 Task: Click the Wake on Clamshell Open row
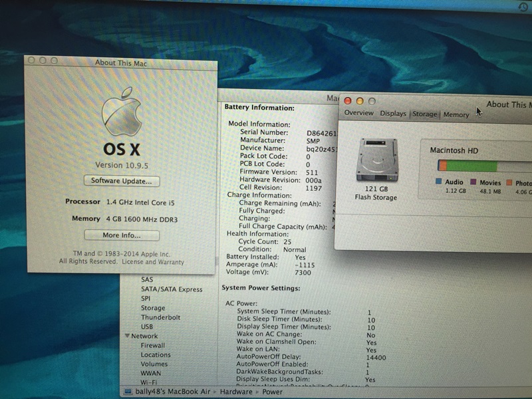pos(307,342)
